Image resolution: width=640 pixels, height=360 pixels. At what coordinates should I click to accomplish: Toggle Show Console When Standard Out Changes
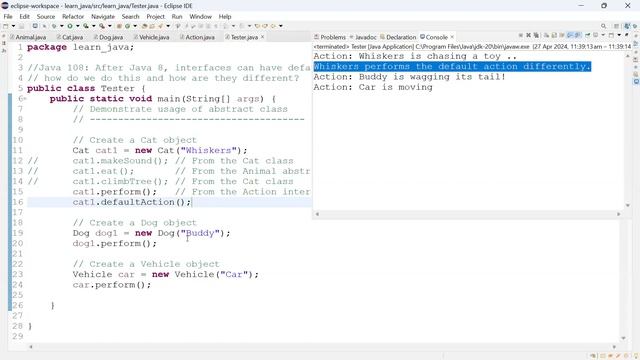(570, 36)
